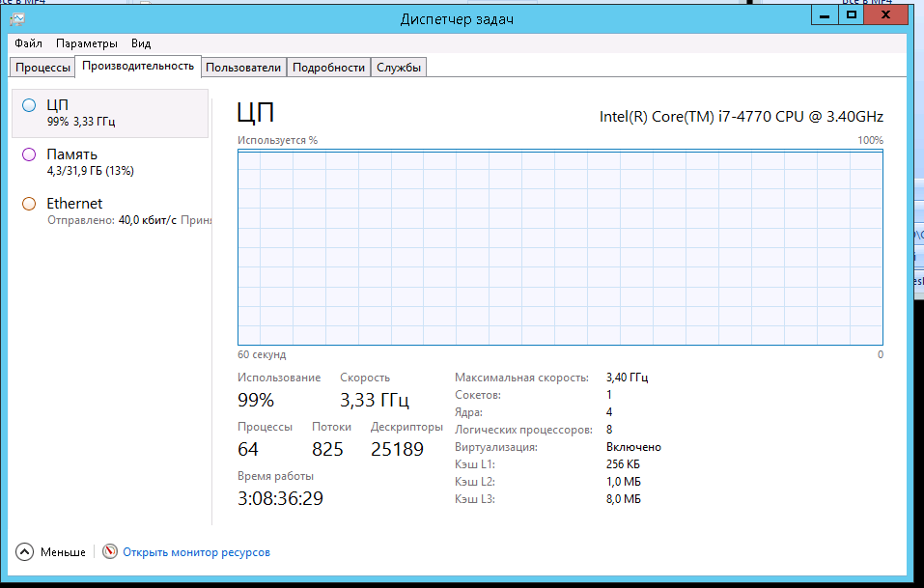Click the Виртуализация Включено value

pos(633,447)
